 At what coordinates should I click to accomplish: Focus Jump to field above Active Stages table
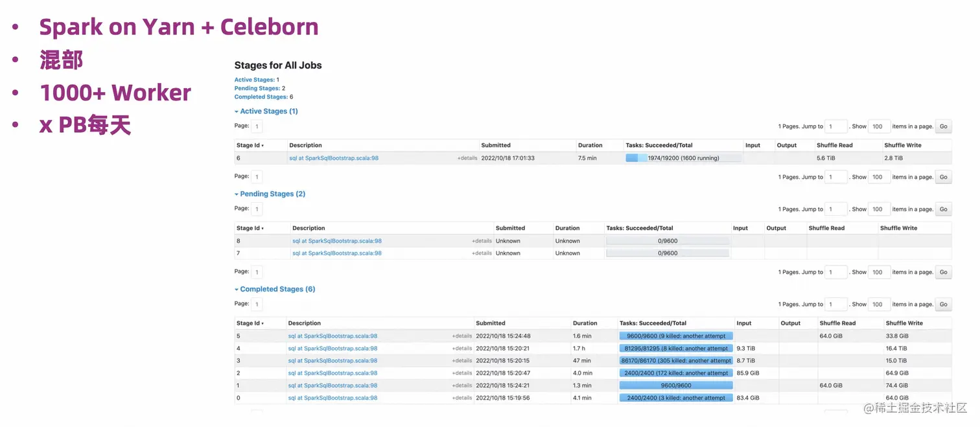pyautogui.click(x=836, y=127)
